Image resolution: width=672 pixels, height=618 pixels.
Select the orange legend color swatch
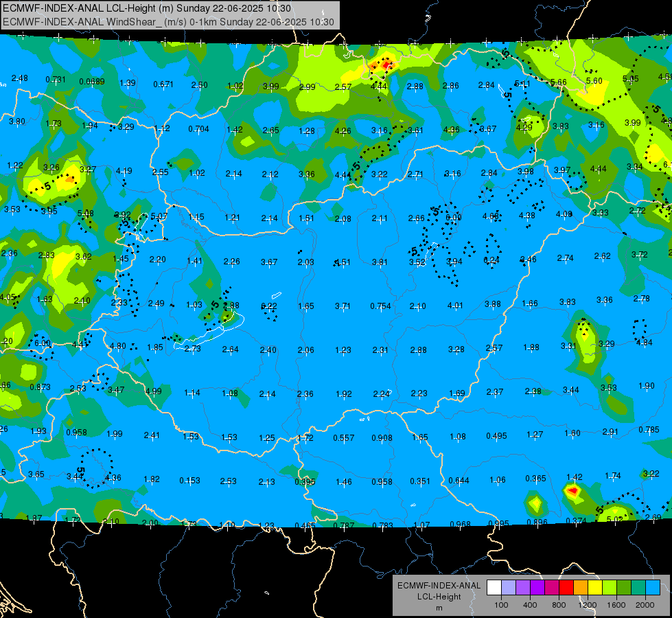click(x=581, y=588)
